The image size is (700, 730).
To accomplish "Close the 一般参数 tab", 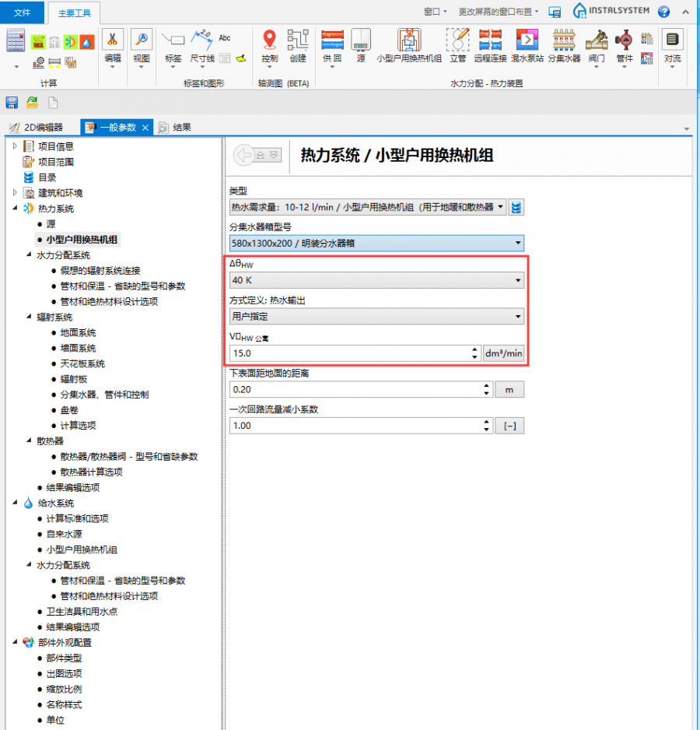I will [x=145, y=128].
